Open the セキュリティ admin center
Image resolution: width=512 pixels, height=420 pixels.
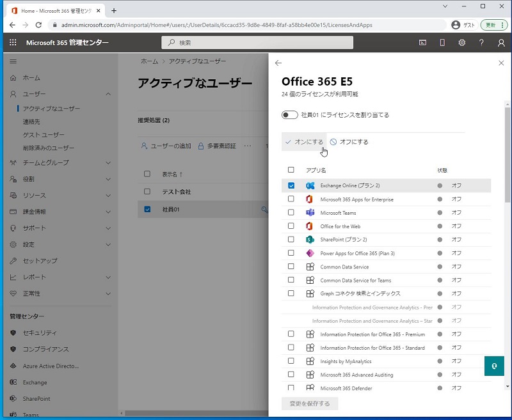tap(40, 332)
